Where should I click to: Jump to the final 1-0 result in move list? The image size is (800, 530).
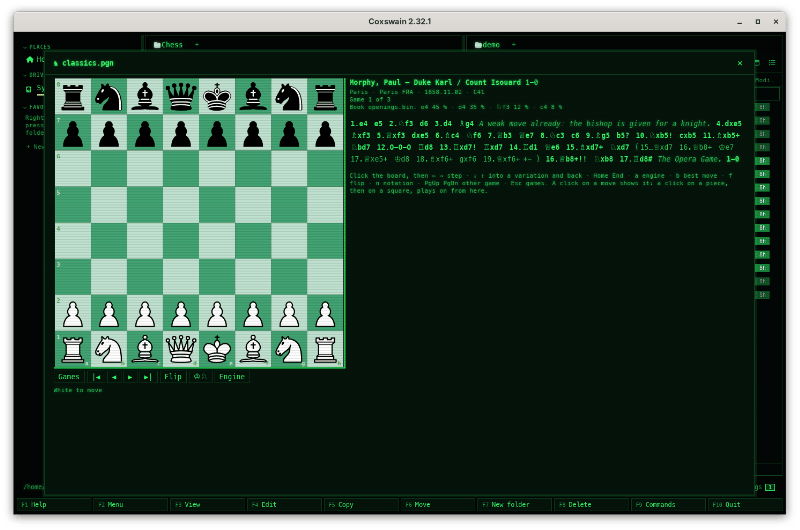click(x=732, y=159)
